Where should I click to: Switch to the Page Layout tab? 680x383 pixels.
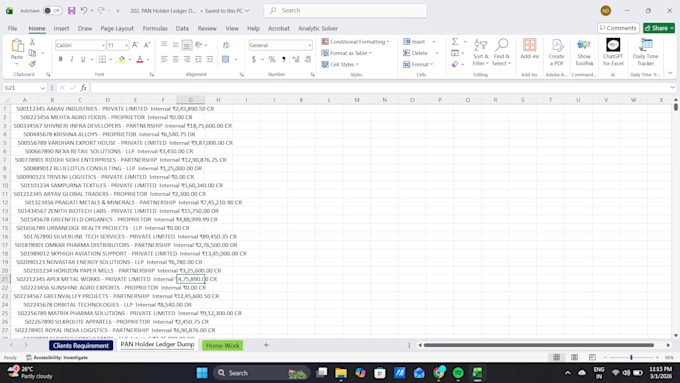(x=117, y=28)
